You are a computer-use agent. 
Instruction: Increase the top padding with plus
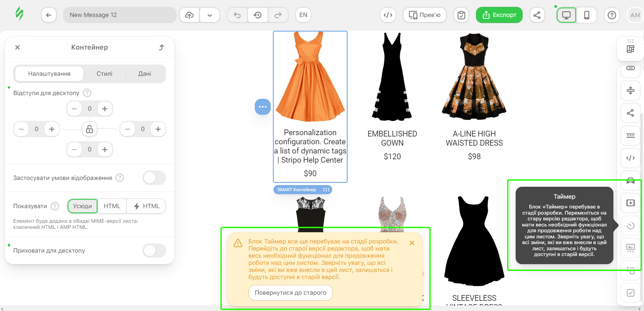[x=105, y=109]
